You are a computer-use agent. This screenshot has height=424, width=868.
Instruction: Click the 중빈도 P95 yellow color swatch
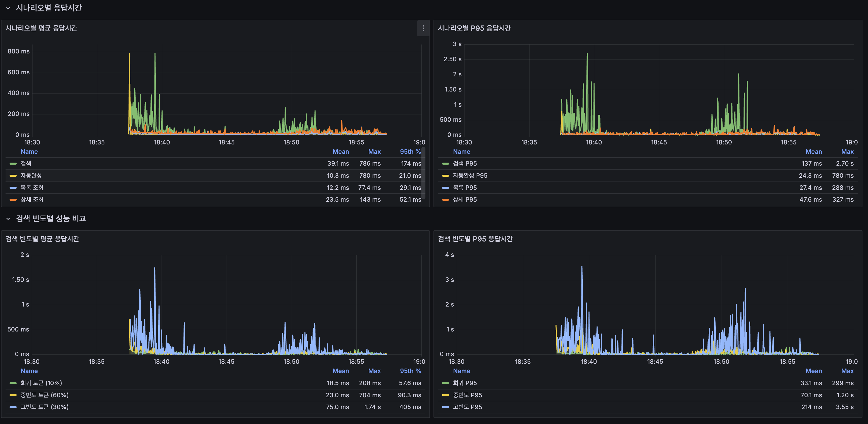coord(445,395)
